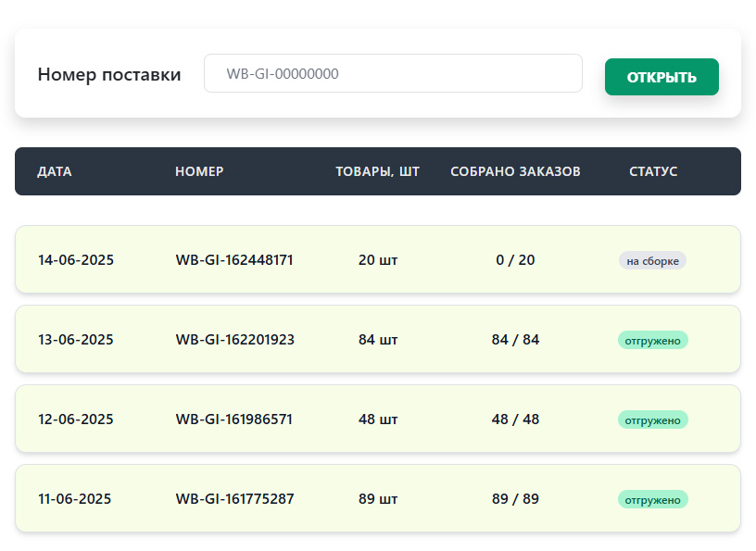Click the 84 / 84 collected orders cell

(x=515, y=339)
